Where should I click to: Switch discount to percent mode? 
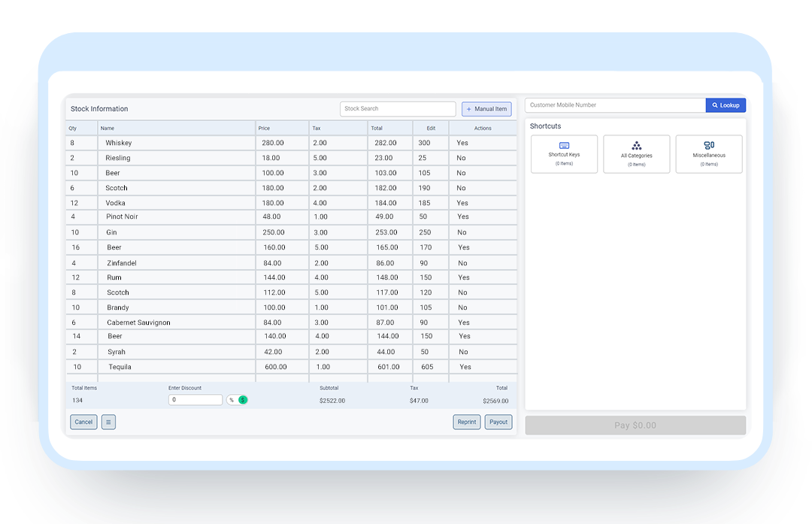pos(232,400)
